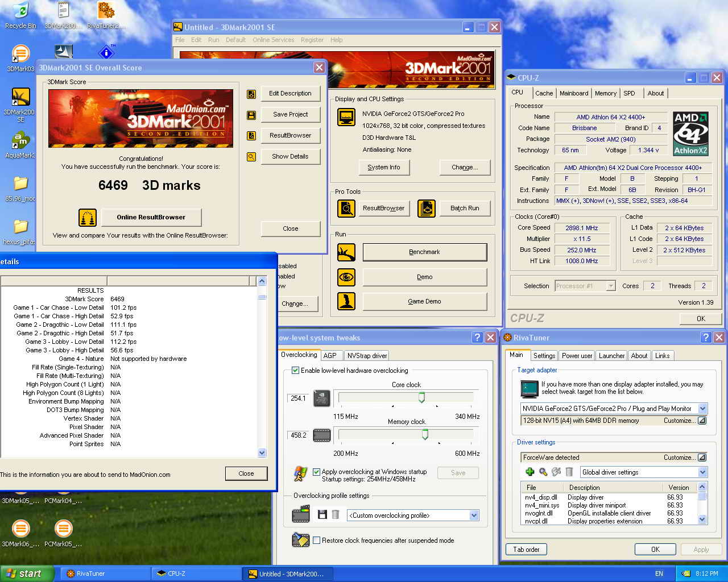Click the Memory clock value field 458.2
Screen dimensions: 728x582
299,435
